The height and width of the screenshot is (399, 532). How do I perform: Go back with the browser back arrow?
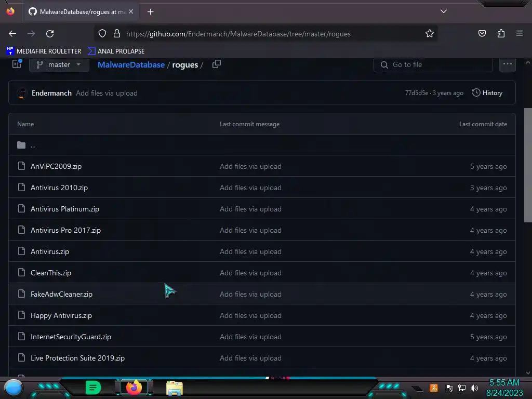12,34
